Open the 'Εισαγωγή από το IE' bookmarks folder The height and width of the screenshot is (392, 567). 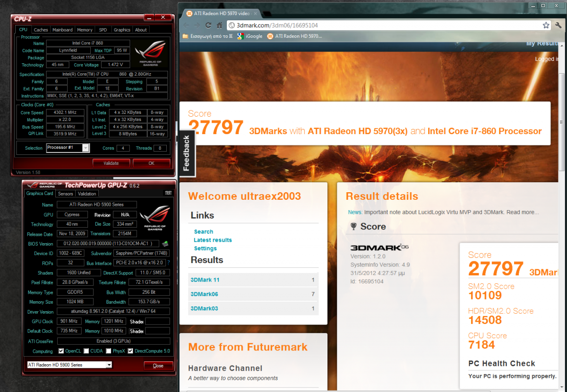[x=207, y=36]
